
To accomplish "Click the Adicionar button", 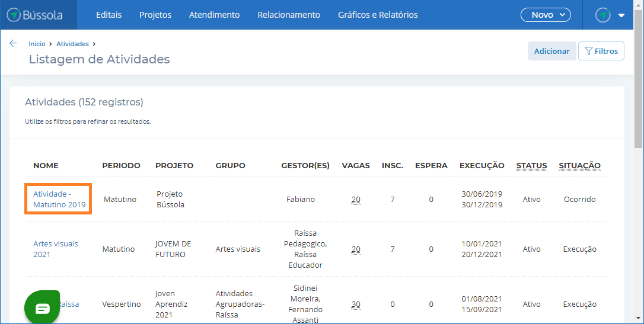I will (551, 51).
